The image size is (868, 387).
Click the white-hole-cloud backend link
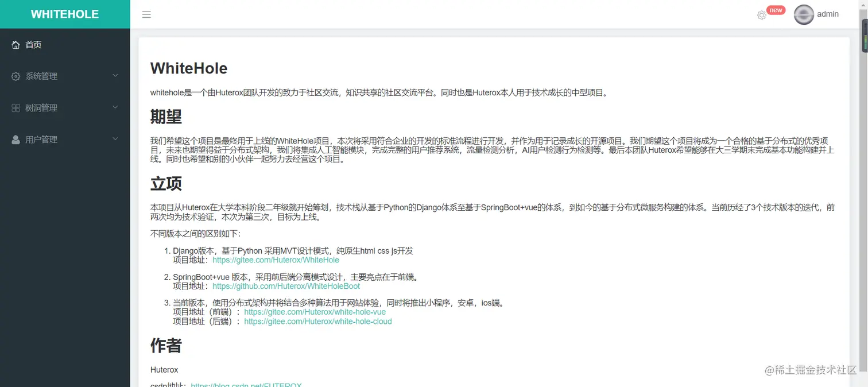[x=318, y=322]
